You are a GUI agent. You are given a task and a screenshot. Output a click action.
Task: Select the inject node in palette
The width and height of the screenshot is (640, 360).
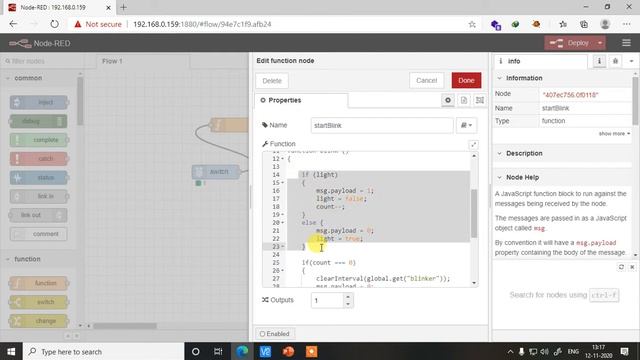point(39,102)
